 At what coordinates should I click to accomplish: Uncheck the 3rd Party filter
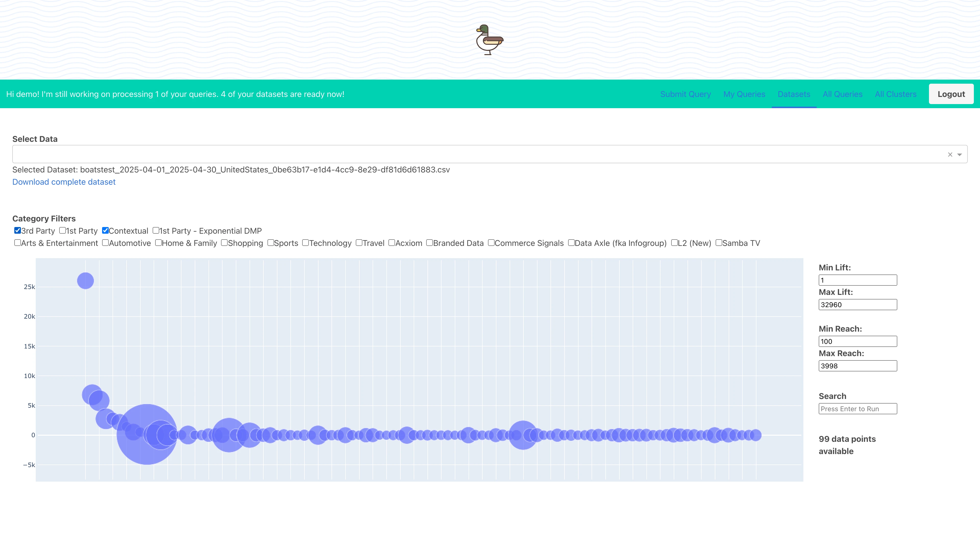tap(18, 230)
